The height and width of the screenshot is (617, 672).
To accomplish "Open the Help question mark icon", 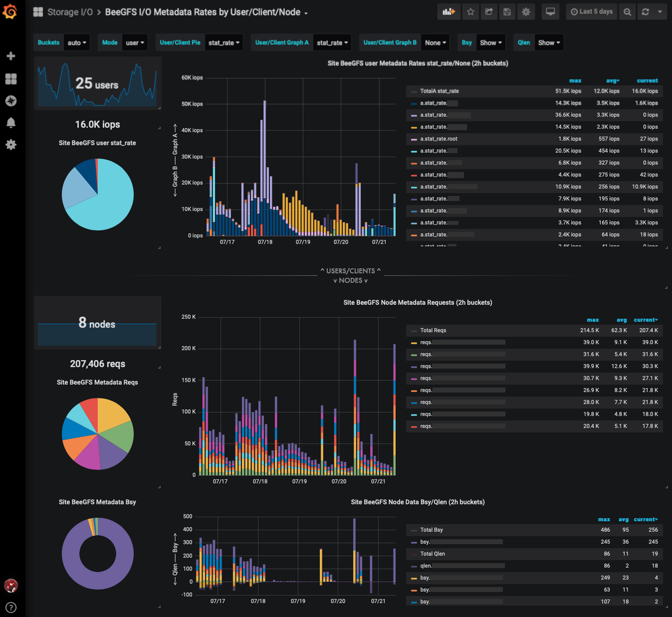I will (11, 607).
